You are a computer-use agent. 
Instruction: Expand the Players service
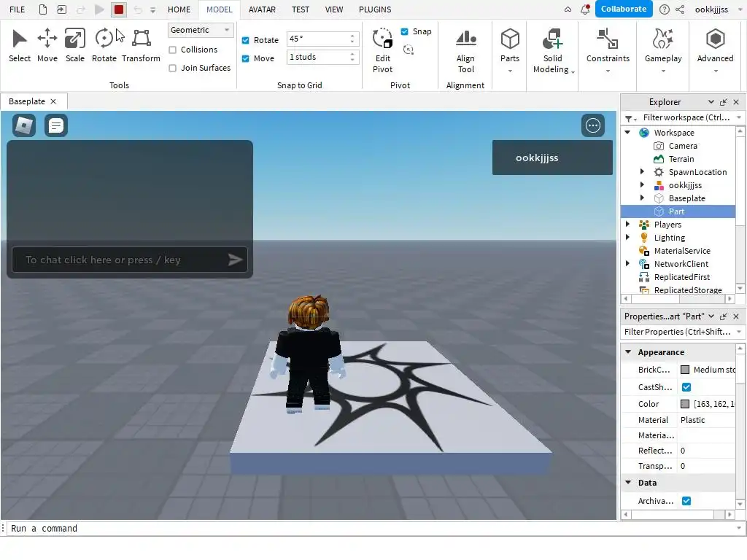pos(627,225)
